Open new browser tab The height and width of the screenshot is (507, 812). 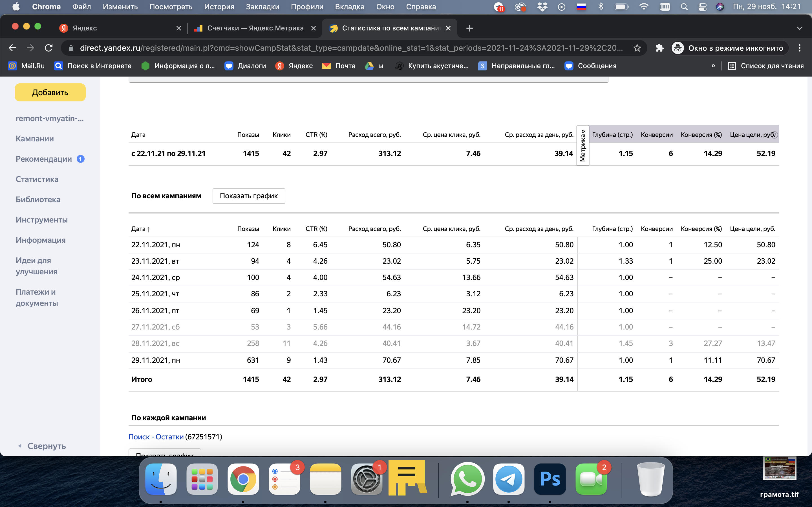469,28
